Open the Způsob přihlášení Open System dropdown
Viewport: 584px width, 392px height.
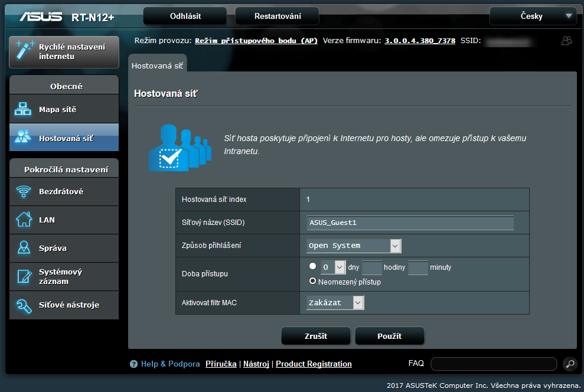coord(354,246)
